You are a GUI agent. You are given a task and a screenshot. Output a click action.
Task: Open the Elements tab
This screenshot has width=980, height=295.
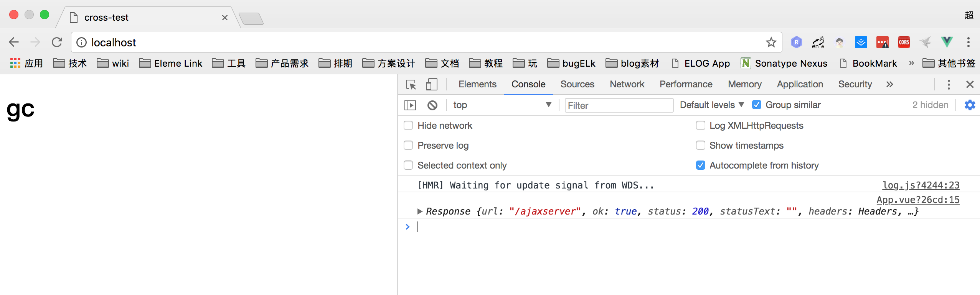477,84
